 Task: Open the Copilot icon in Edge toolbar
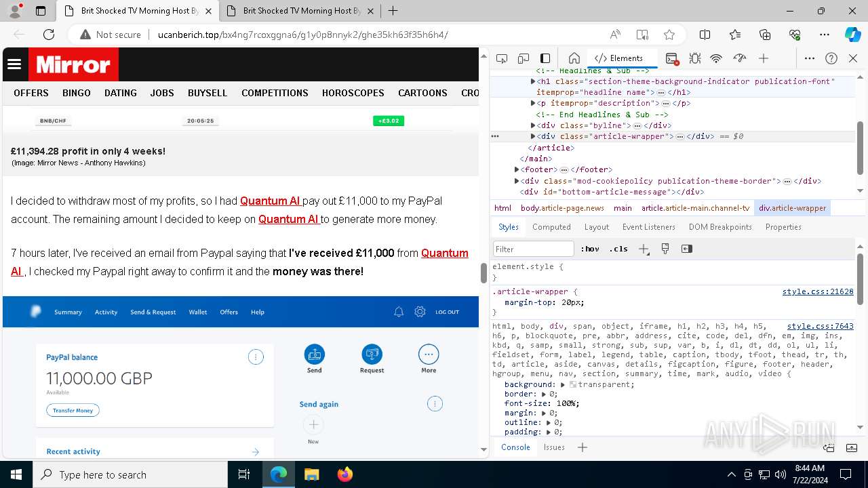tap(852, 35)
